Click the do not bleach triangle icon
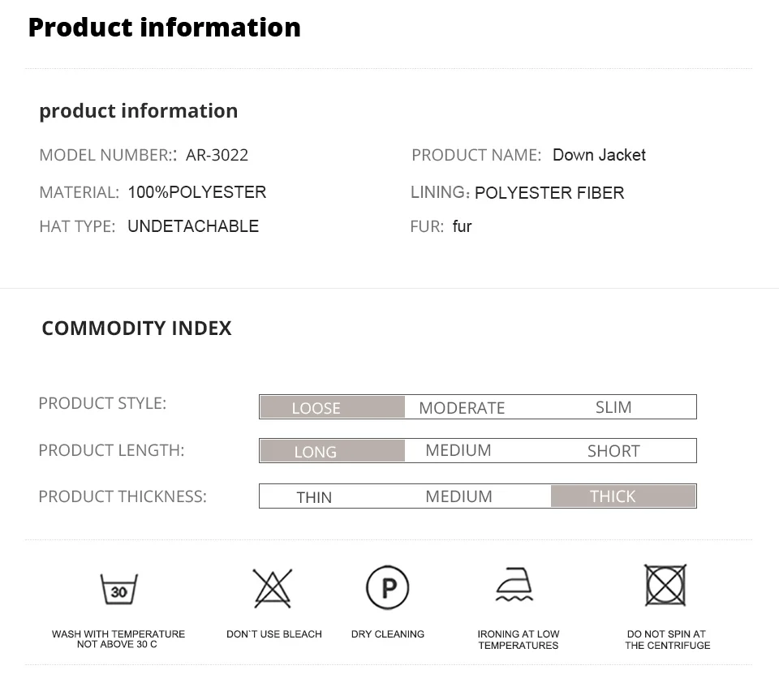 tap(273, 588)
